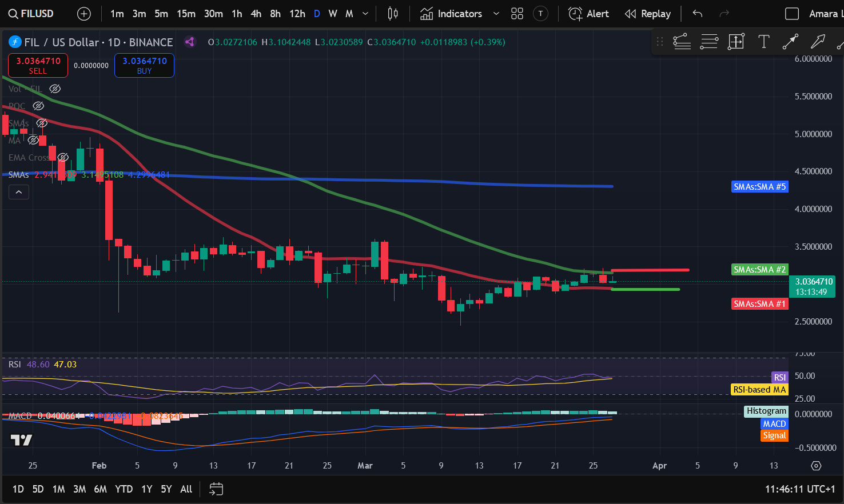Open the Go to date calendar icon

pyautogui.click(x=216, y=489)
